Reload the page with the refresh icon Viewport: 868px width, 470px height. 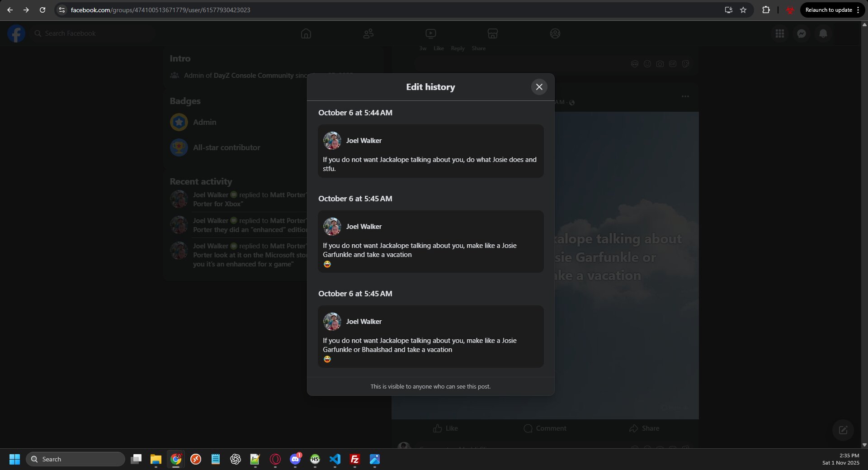coord(42,10)
